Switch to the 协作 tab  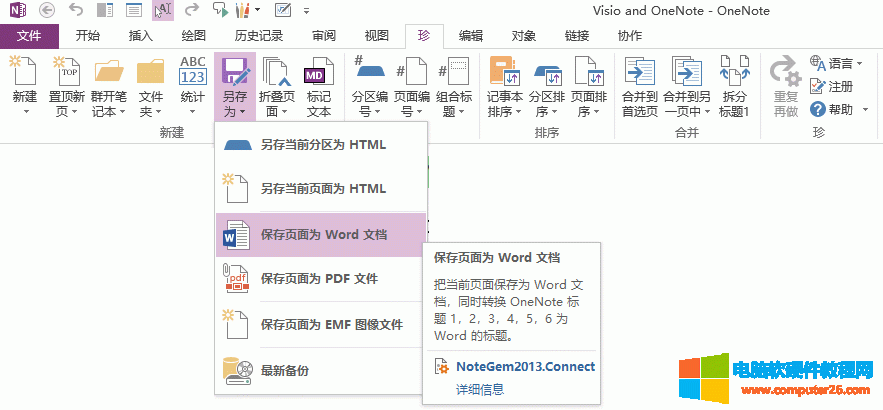(630, 37)
